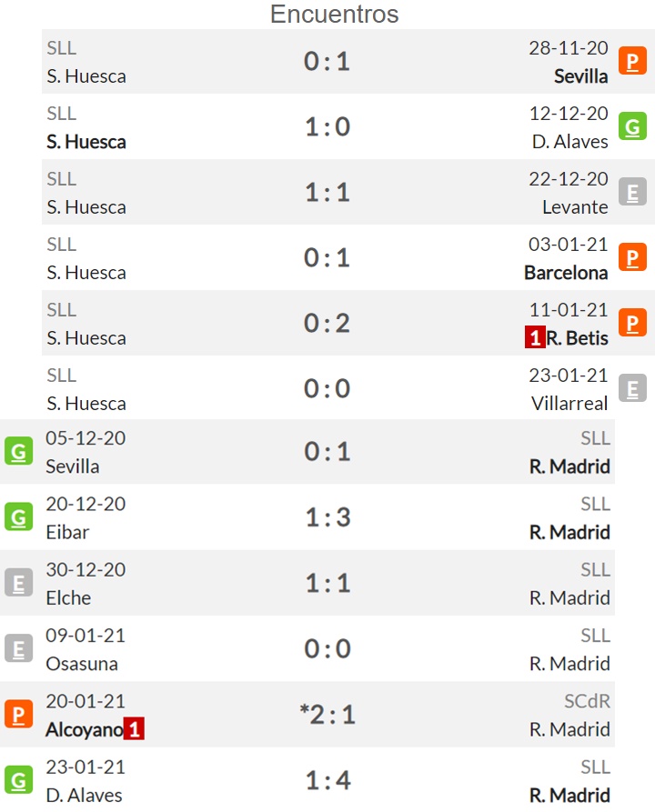Select the Villarreal team name
The image size is (655, 812).
coord(569,404)
